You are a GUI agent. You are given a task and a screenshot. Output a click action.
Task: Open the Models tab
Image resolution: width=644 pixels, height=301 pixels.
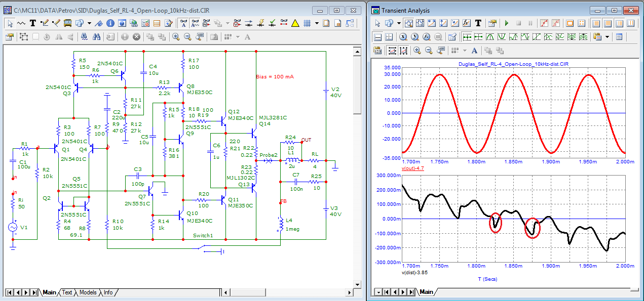tap(88, 292)
